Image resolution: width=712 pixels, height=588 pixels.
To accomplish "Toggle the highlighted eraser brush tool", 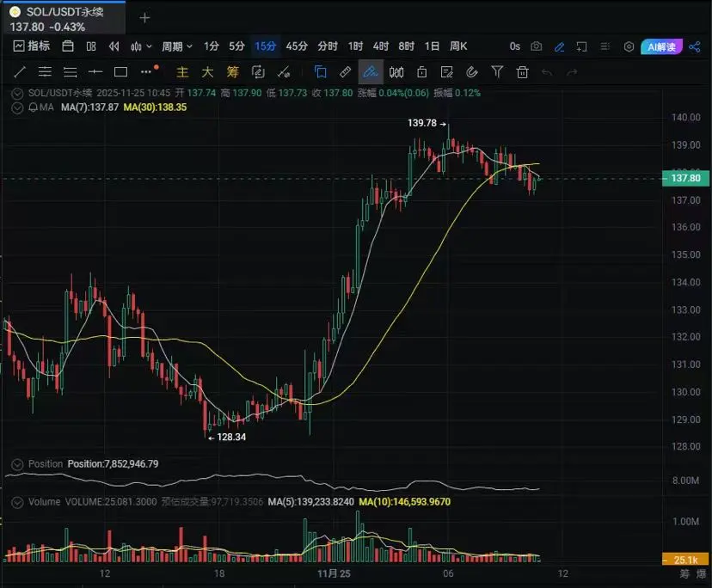I will click(371, 71).
